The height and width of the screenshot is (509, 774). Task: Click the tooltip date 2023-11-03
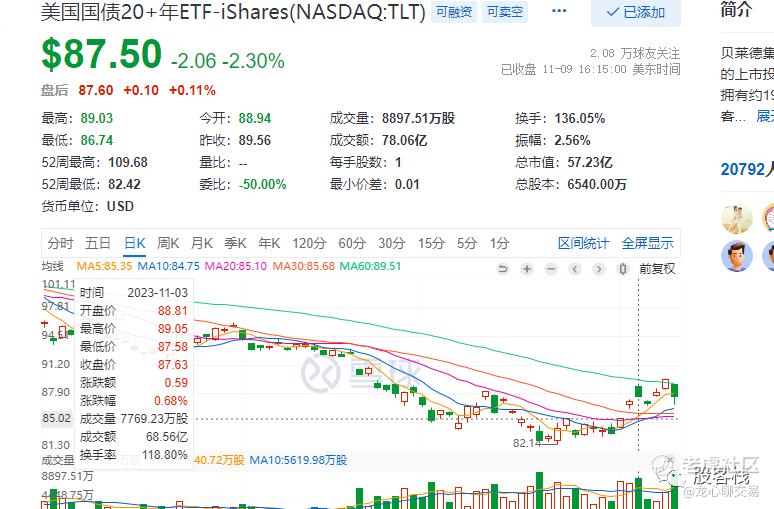157,293
